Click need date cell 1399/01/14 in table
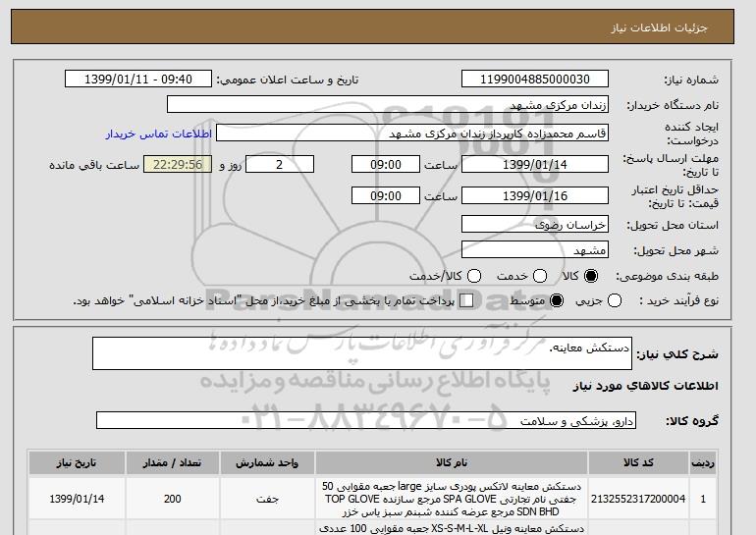Screen dimensions: 756x535 click(x=77, y=499)
